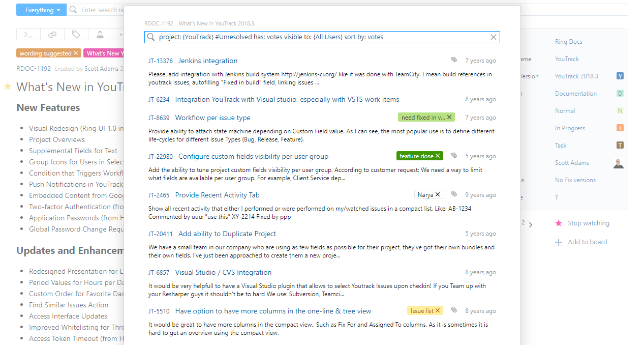Remove the wording suggested tag

tap(76, 52)
